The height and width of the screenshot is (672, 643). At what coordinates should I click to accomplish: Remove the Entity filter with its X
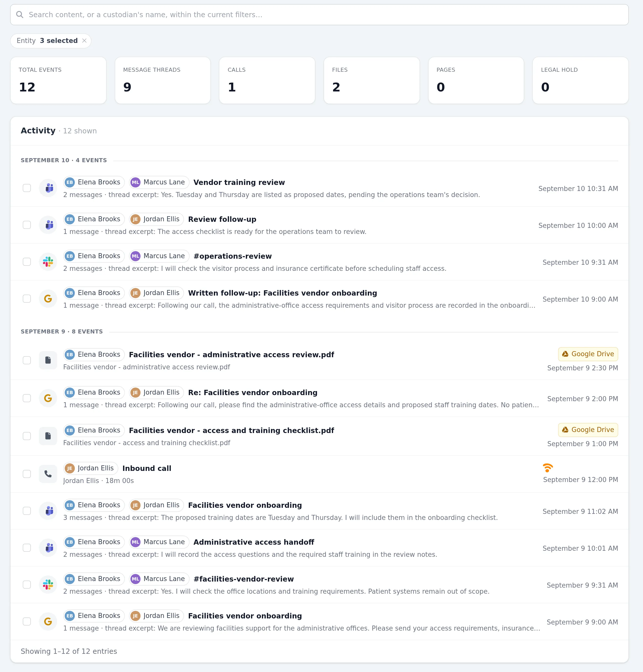(84, 41)
